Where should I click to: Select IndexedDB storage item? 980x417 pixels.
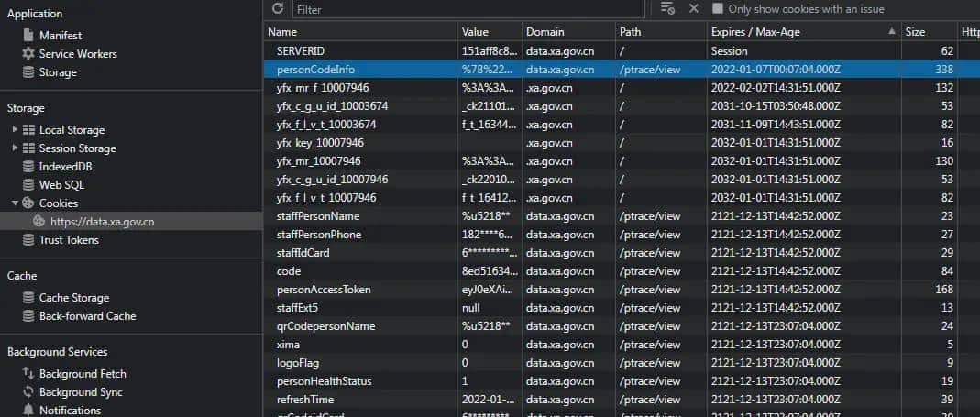65,167
